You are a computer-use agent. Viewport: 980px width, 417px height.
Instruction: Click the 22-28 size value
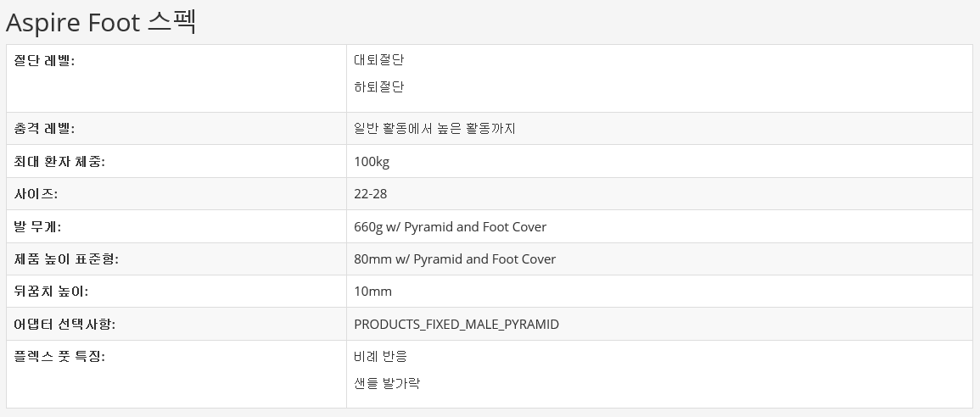coord(371,194)
